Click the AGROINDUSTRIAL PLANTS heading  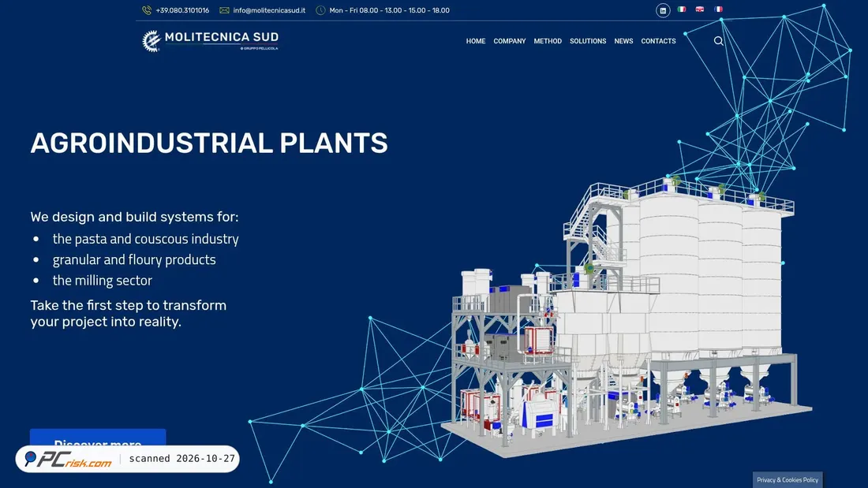[x=209, y=143]
